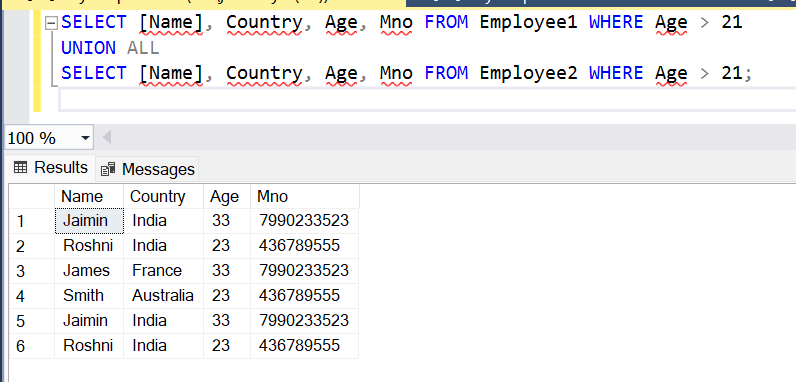Click the left scroll arrow beside zoom
Image resolution: width=796 pixels, height=382 pixels.
pos(107,137)
